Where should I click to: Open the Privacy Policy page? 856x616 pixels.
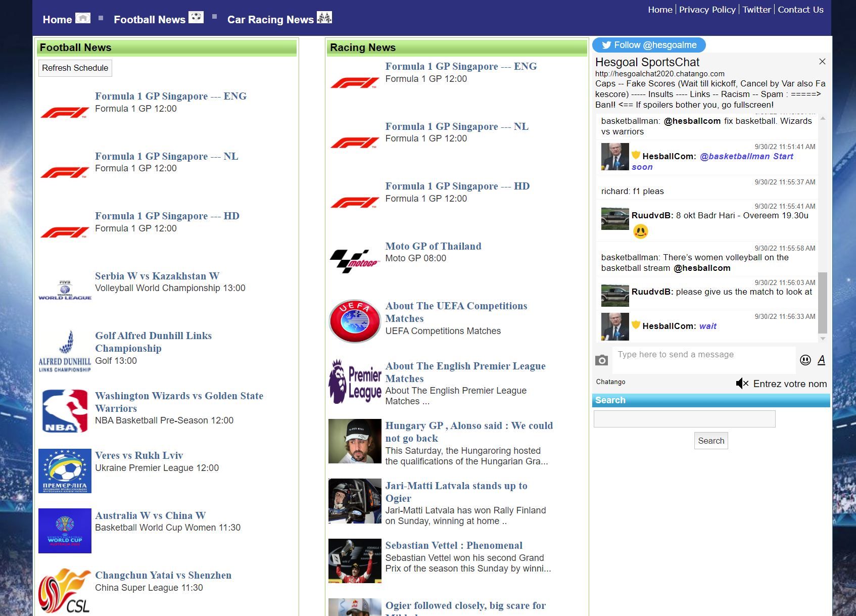point(707,9)
